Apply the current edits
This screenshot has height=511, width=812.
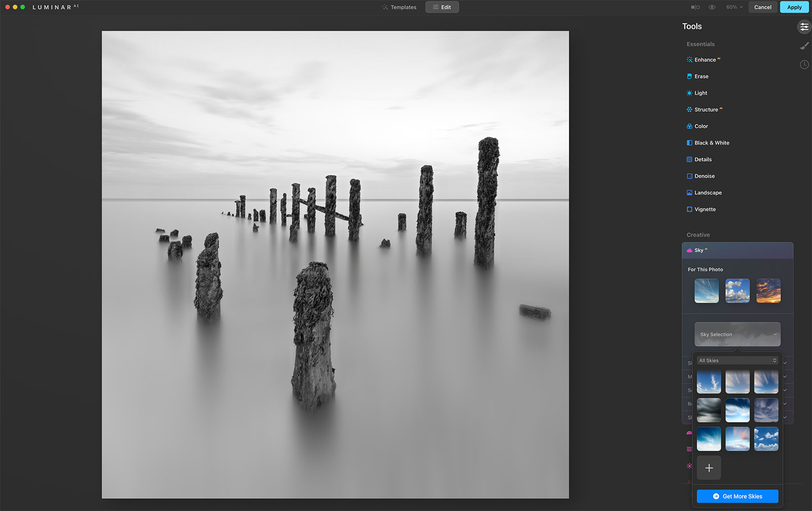point(794,7)
